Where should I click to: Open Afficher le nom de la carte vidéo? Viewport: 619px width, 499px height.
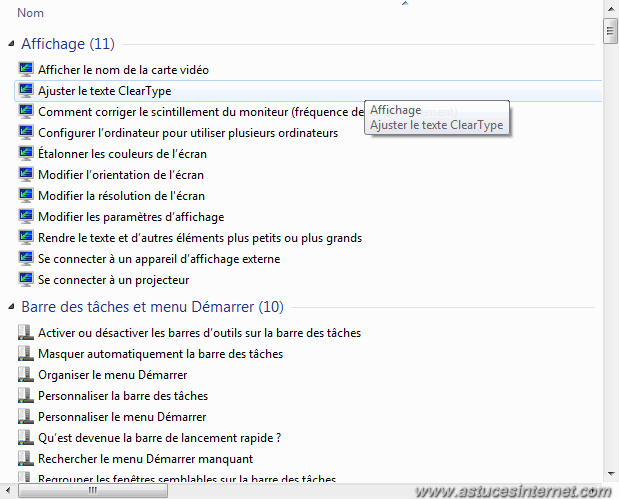coord(123,70)
